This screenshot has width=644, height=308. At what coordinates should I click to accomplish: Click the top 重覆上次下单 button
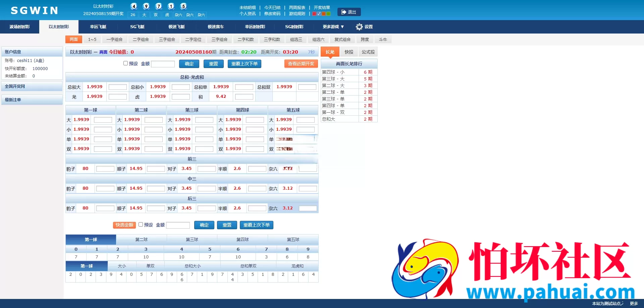point(245,64)
